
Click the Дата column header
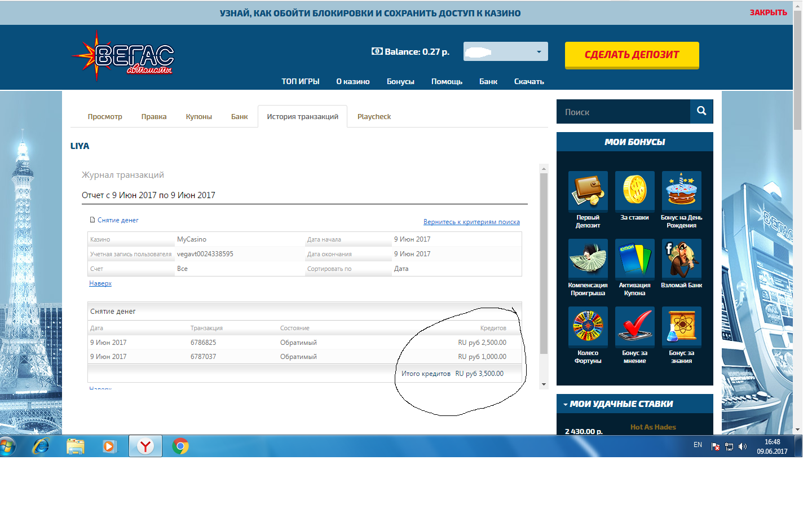click(96, 328)
